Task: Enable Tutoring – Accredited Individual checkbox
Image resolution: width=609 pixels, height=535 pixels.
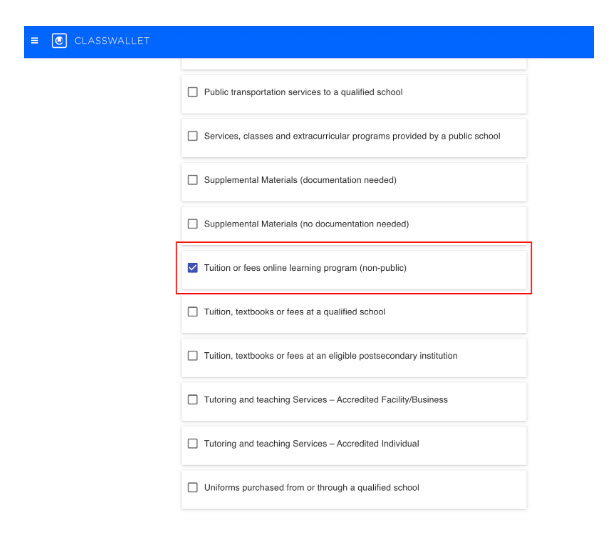Action: click(193, 444)
